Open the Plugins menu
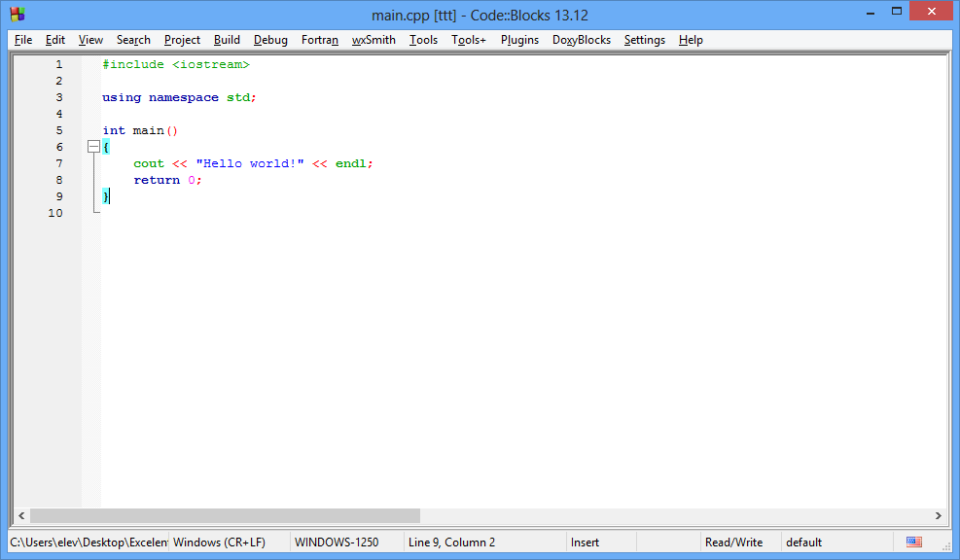This screenshot has height=560, width=960. pyautogui.click(x=519, y=40)
